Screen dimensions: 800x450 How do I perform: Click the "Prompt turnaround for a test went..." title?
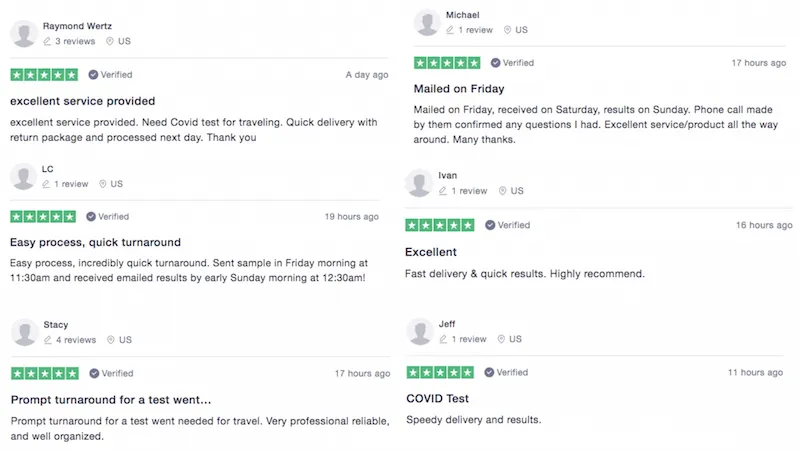click(111, 400)
